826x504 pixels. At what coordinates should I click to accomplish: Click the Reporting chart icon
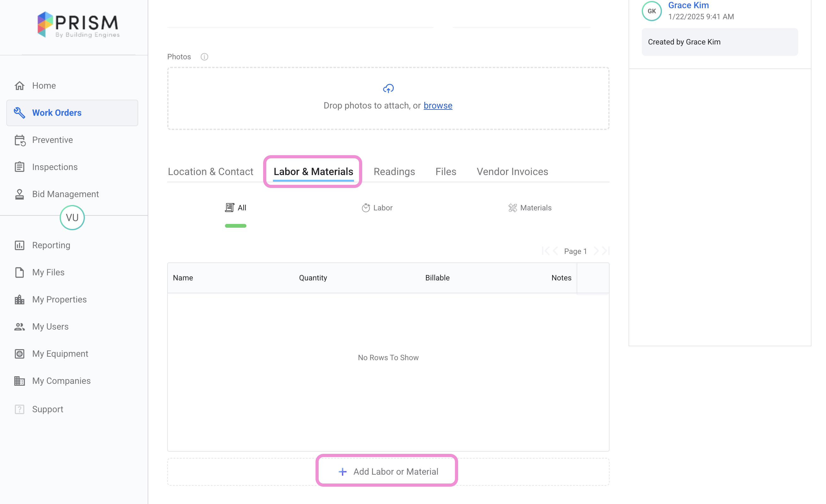20,245
